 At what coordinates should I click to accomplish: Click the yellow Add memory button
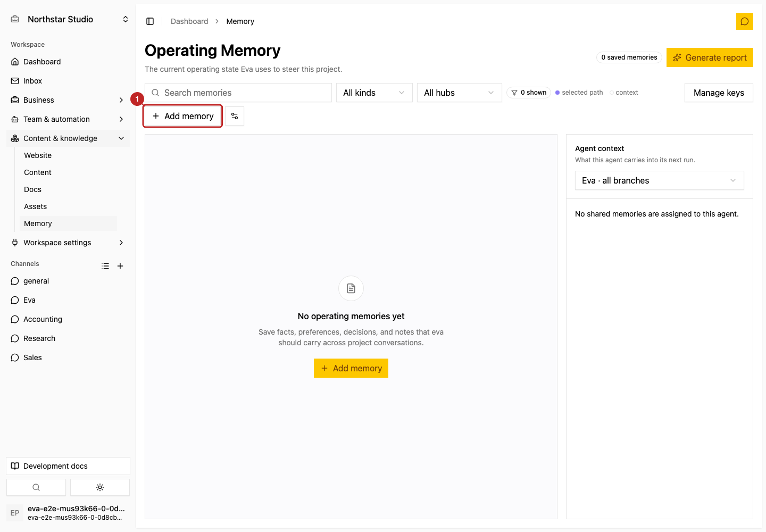[351, 368]
